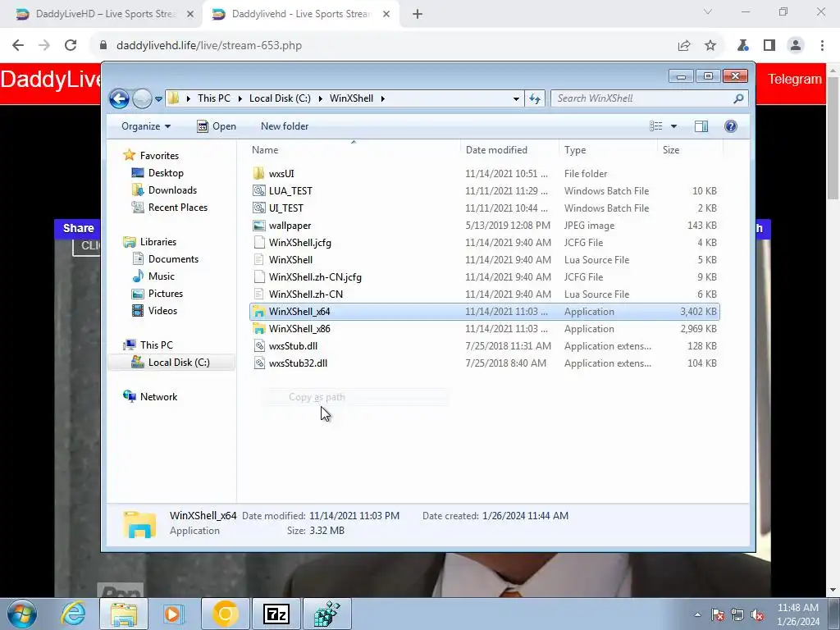Open the Chrome profile icon

(x=796, y=46)
